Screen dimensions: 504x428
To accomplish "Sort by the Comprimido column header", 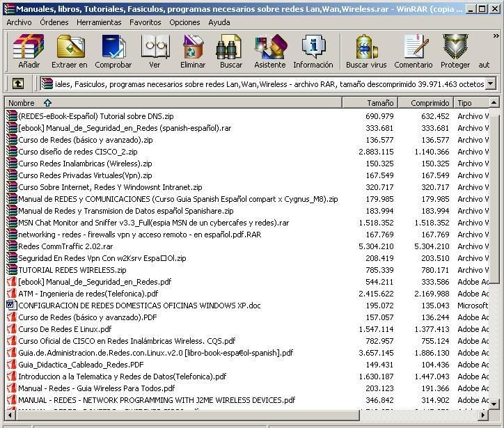I will point(426,103).
